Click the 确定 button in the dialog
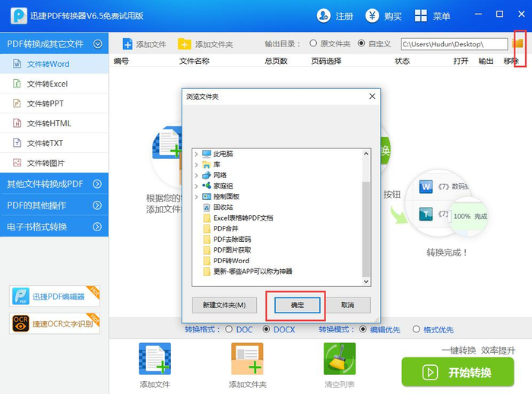The width and height of the screenshot is (532, 394). pos(297,305)
